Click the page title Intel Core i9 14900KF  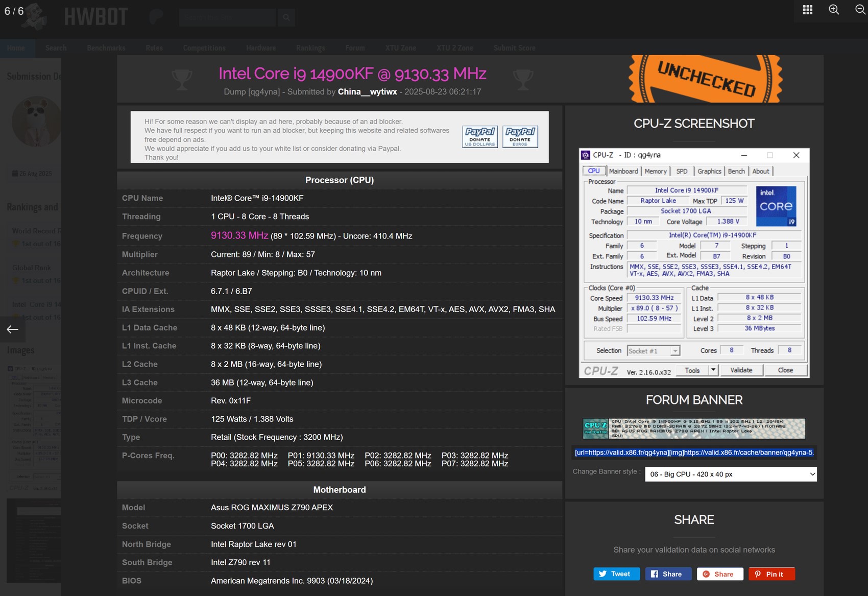(352, 74)
